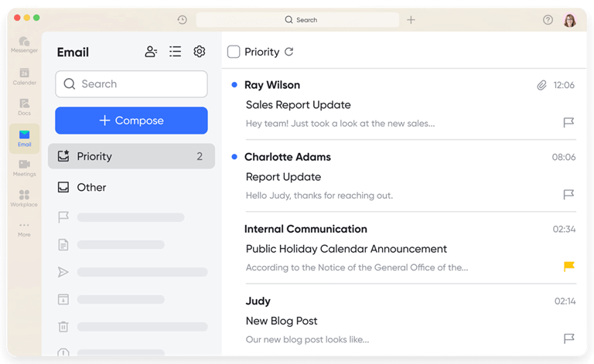
Task: Open Meetings in the sidebar
Action: pos(24,168)
